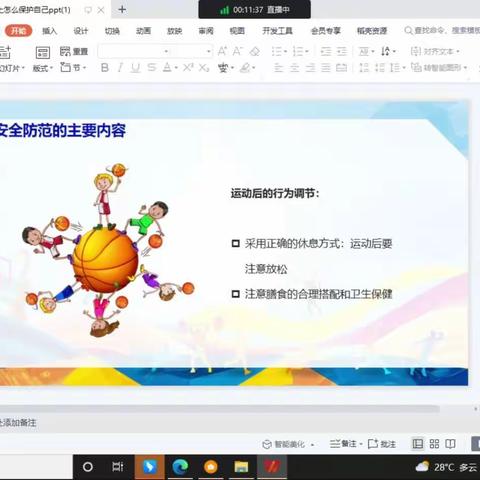The height and width of the screenshot is (480, 480).
Task: Expand the highlight color dropdown
Action: tap(254, 68)
